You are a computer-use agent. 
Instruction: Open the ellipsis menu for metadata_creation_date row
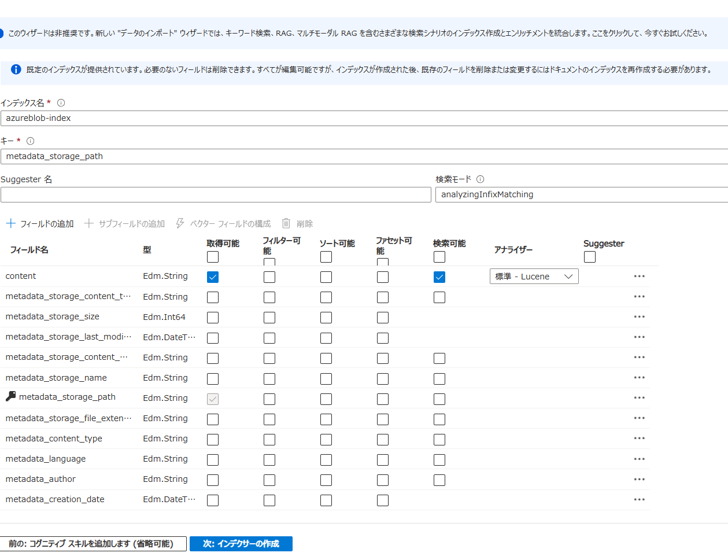point(639,499)
